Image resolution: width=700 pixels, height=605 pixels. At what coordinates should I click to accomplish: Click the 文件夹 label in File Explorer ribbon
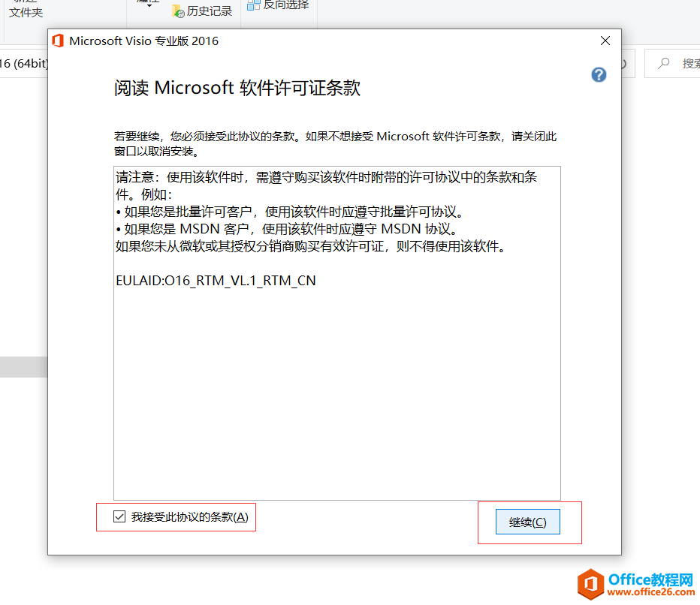tap(26, 12)
